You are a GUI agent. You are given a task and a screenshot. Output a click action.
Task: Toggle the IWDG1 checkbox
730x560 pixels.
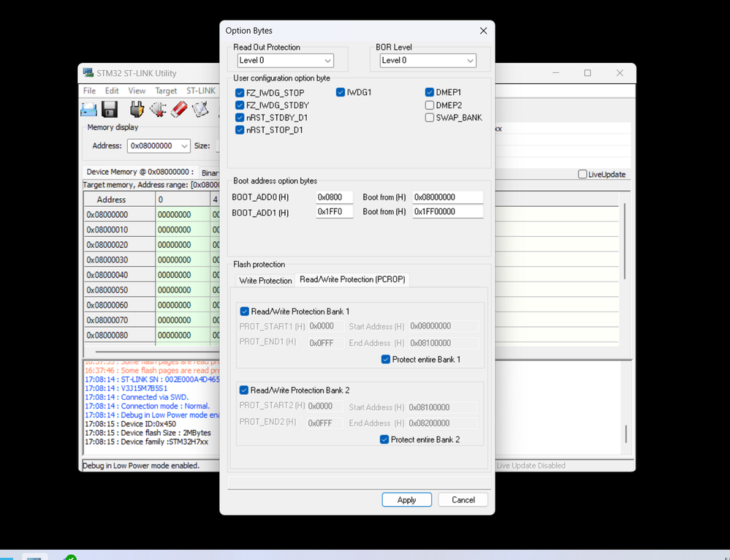341,92
